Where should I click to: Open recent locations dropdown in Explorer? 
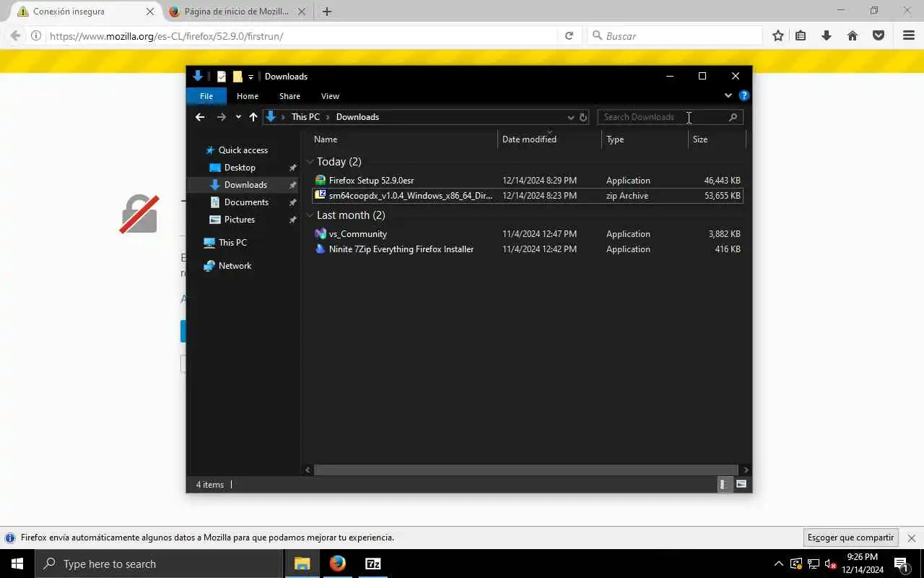pyautogui.click(x=238, y=117)
